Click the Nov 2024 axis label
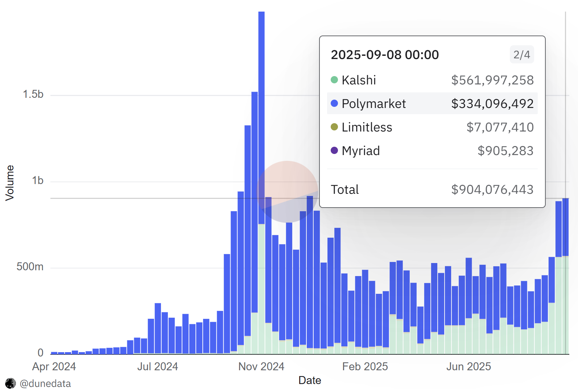The height and width of the screenshot is (392, 578). click(261, 367)
